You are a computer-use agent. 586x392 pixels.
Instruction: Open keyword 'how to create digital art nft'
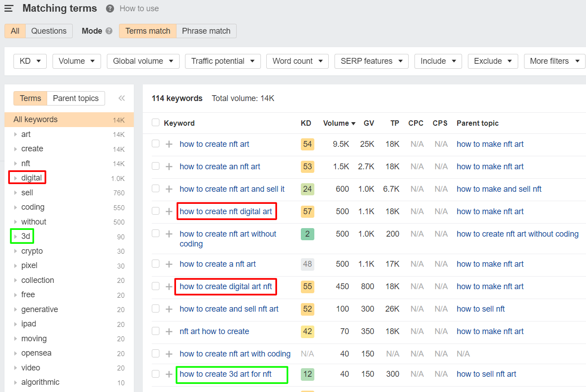[225, 286]
